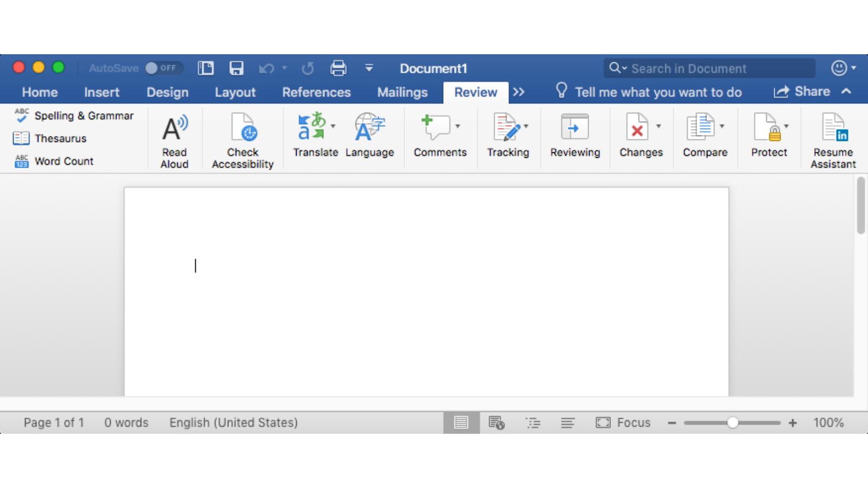Open the Design tab
This screenshot has width=868, height=488.
(168, 92)
